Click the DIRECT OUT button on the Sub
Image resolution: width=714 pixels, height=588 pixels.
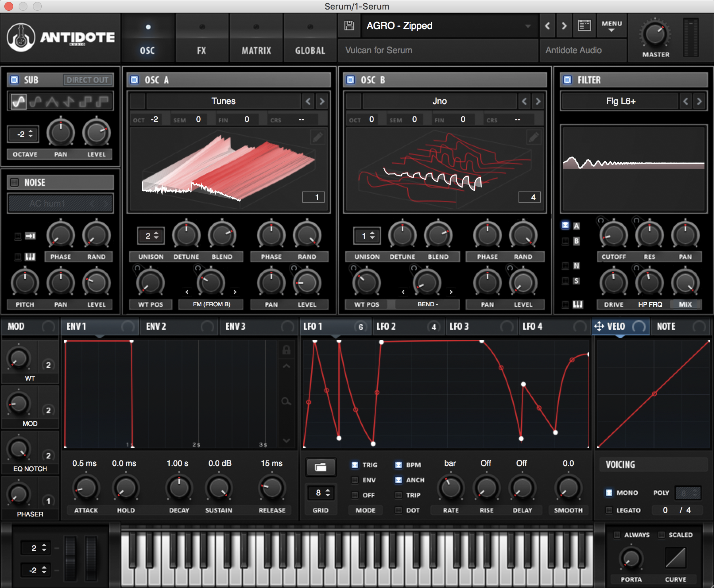[x=88, y=79]
